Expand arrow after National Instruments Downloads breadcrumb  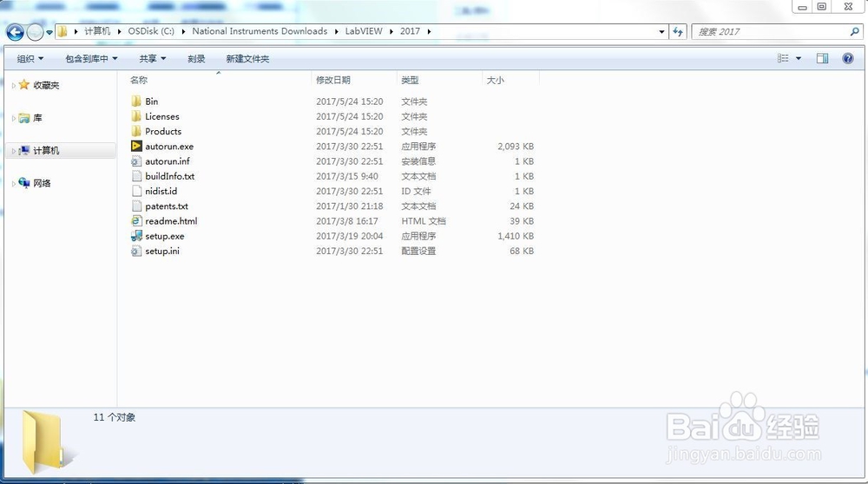(336, 31)
